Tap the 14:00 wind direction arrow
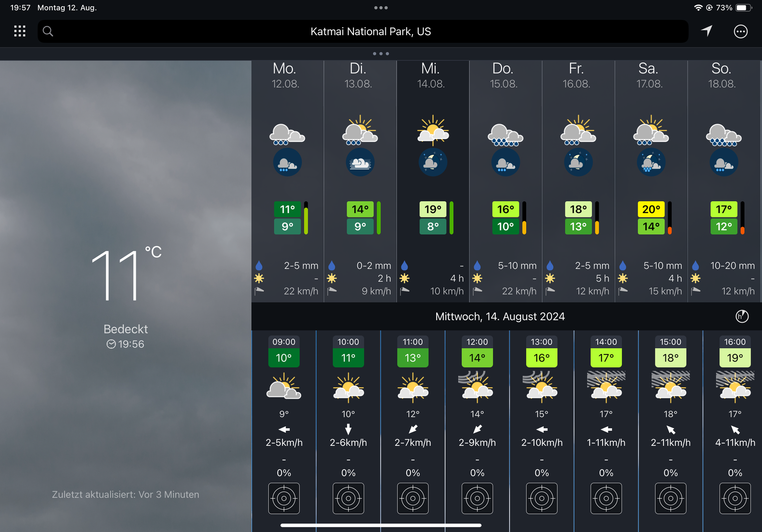762x532 pixels. [606, 429]
